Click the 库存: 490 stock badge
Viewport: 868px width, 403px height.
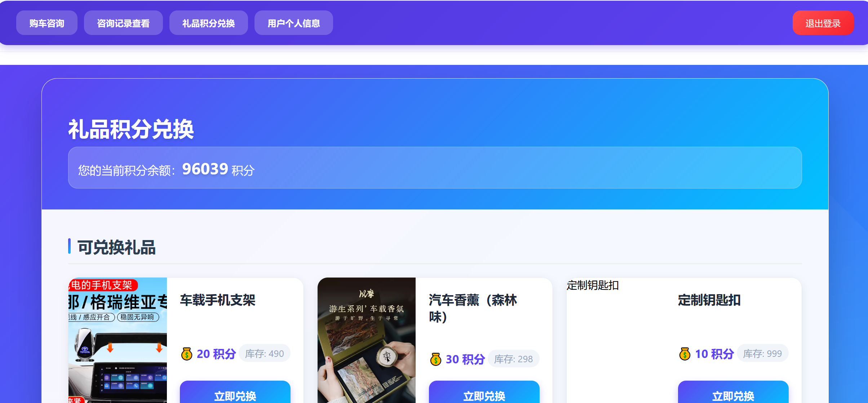[x=265, y=354]
